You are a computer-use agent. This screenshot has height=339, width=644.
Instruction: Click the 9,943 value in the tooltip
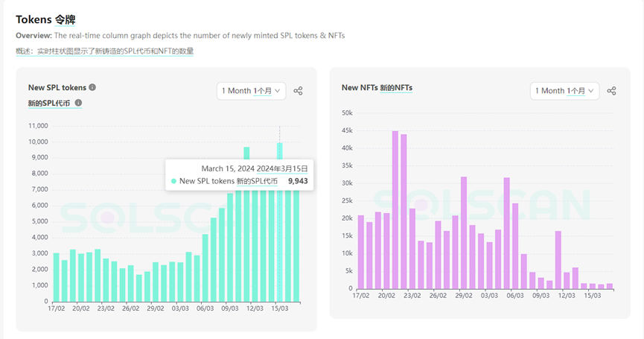(298, 181)
